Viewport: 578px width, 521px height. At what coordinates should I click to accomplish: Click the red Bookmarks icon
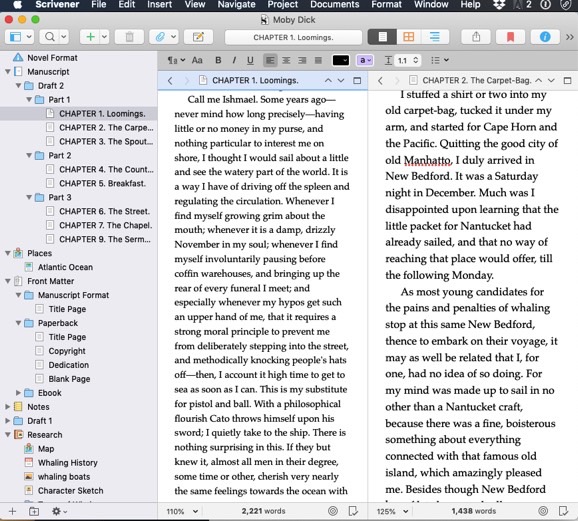click(510, 37)
